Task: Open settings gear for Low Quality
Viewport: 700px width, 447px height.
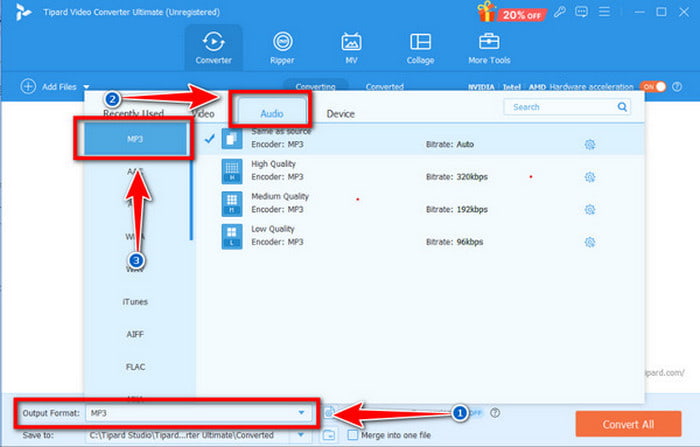Action: pos(590,242)
